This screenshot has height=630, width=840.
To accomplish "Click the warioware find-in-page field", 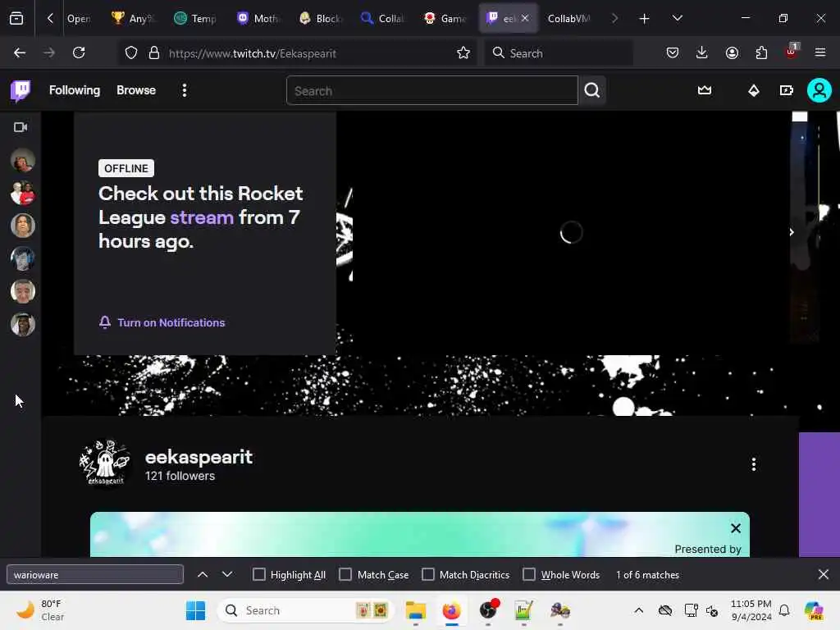I will tap(95, 574).
